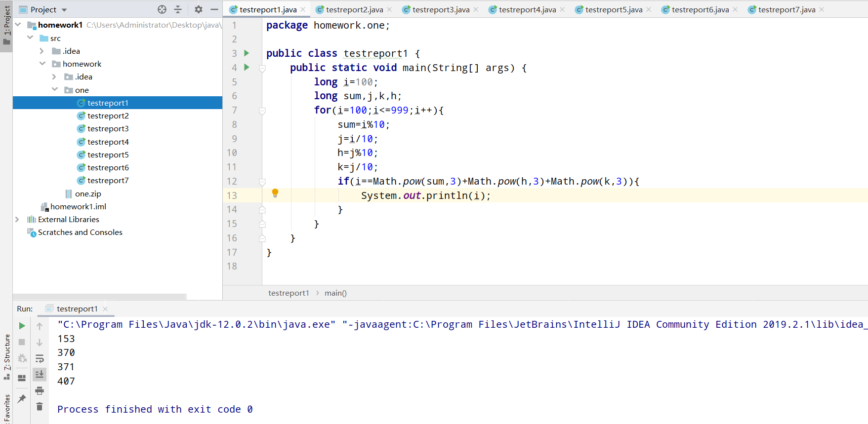Click the Project panel horizontal scrollbar
The image size is (868, 424).
(x=100, y=297)
